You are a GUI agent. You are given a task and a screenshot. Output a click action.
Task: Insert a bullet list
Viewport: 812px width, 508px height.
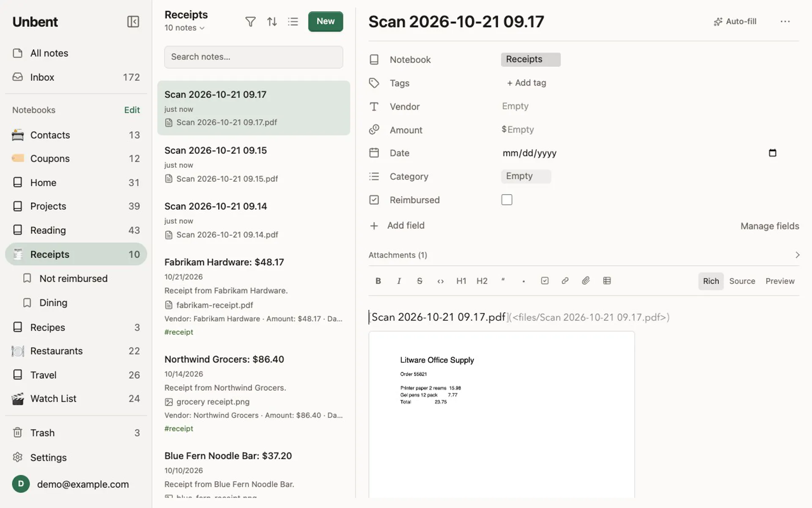[x=524, y=281]
